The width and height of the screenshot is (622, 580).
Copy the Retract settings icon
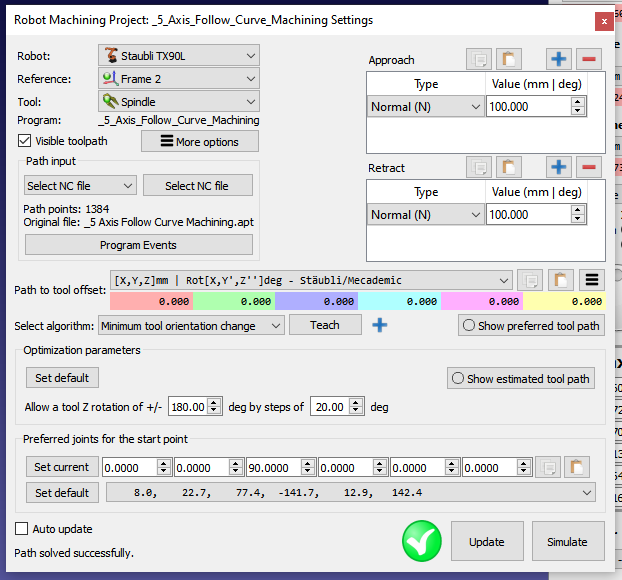point(479,167)
